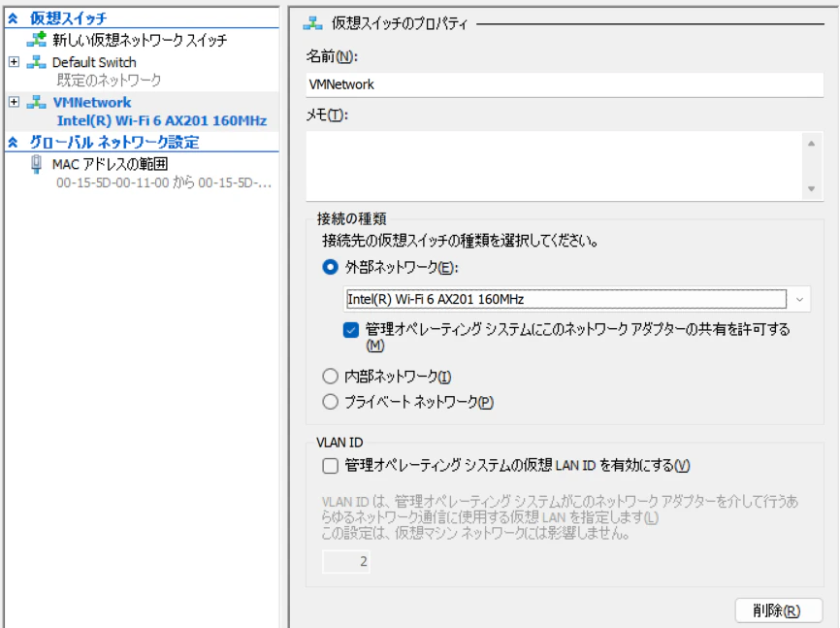Click the MAC アドレスの範囲 adapter icon
This screenshot has height=628, width=840.
pyautogui.click(x=37, y=164)
